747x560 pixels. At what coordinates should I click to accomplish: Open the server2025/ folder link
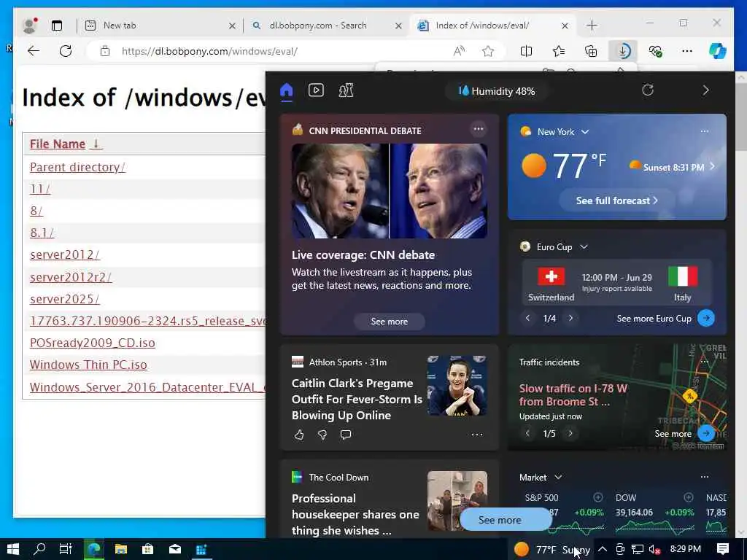coord(65,299)
